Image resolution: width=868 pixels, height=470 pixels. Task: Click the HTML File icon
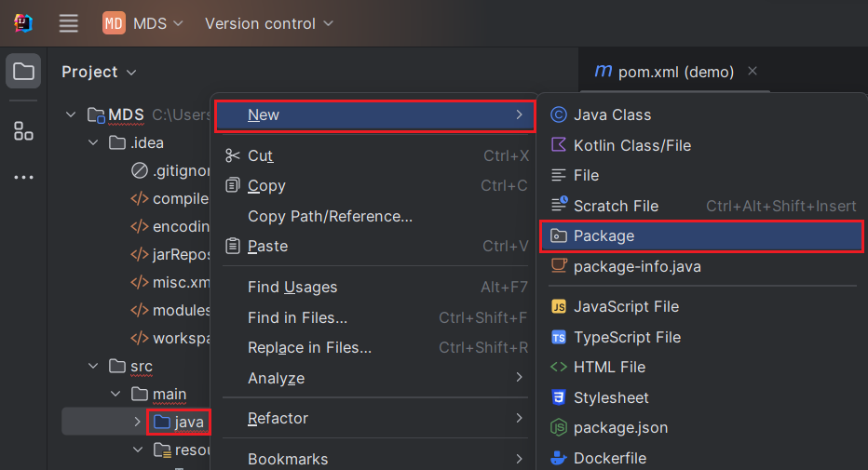[x=559, y=367]
